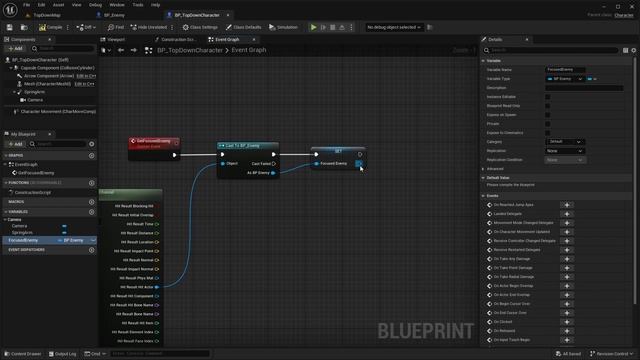Open Class Settings
The width and height of the screenshot is (640, 360).
[x=200, y=27]
